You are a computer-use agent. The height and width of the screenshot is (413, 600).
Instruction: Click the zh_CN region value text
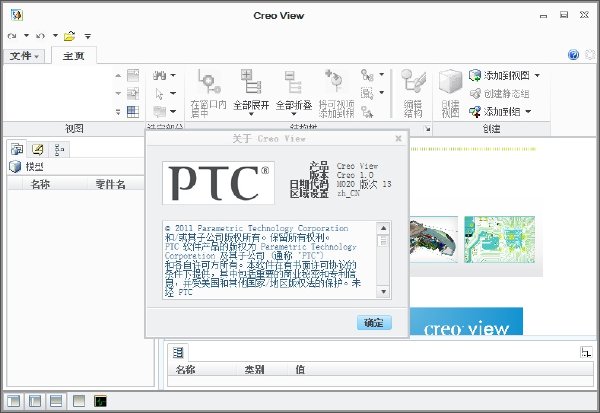(x=349, y=193)
